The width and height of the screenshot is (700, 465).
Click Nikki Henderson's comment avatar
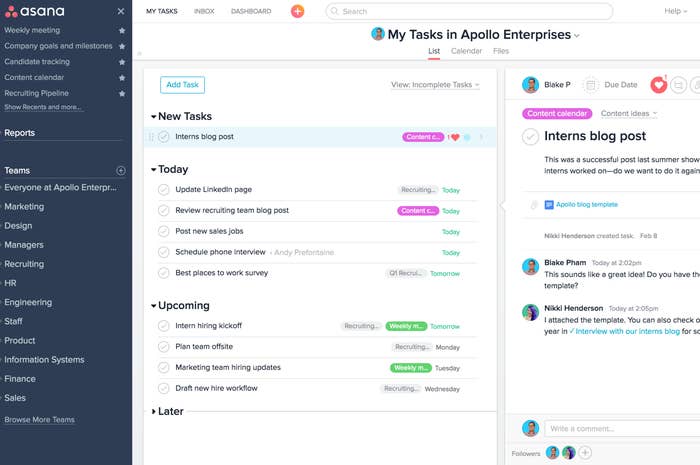pos(530,312)
